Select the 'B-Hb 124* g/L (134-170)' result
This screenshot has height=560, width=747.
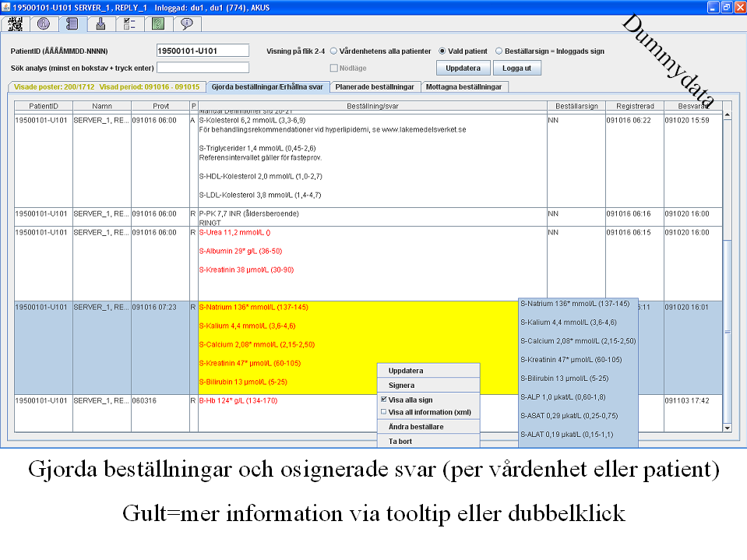click(x=238, y=400)
